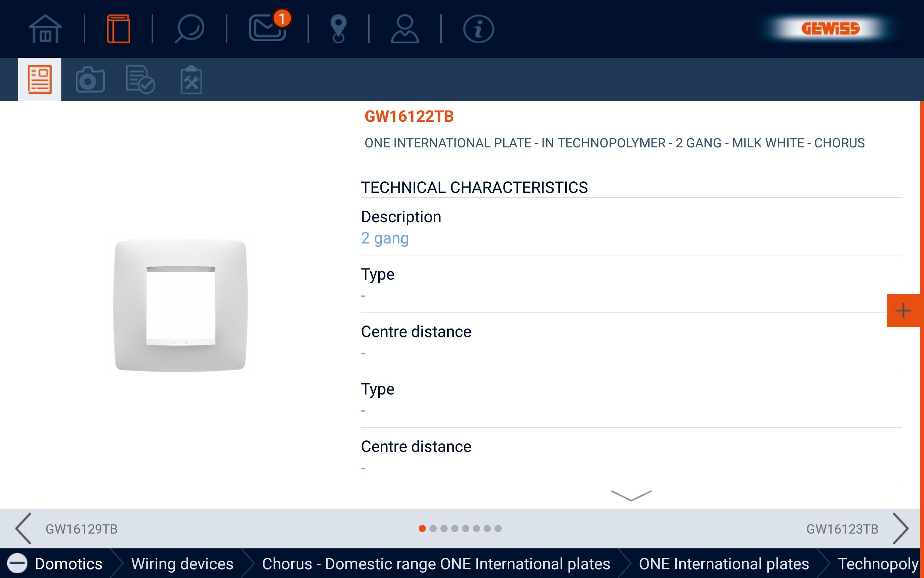The height and width of the screenshot is (578, 924).
Task: Open Chorus - Domestic range breadcrumb
Action: point(436,564)
